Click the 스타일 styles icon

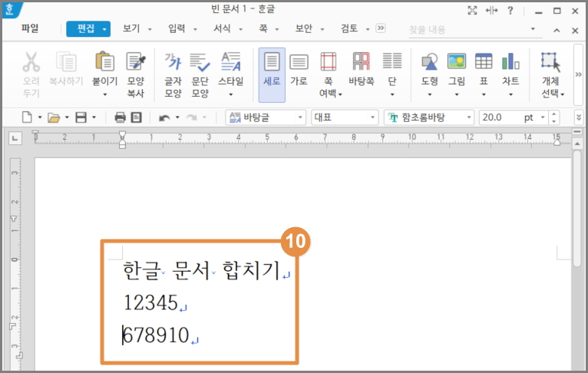(230, 61)
